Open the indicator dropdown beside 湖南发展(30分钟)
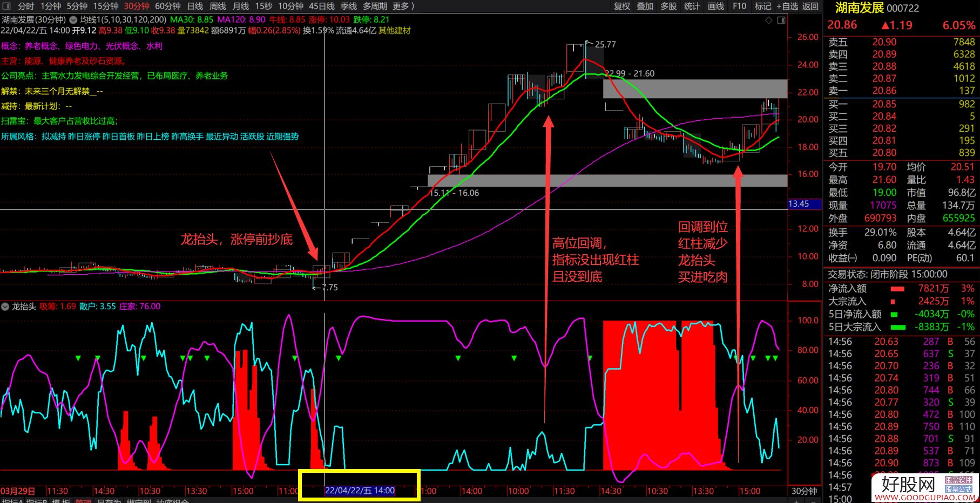 point(73,20)
